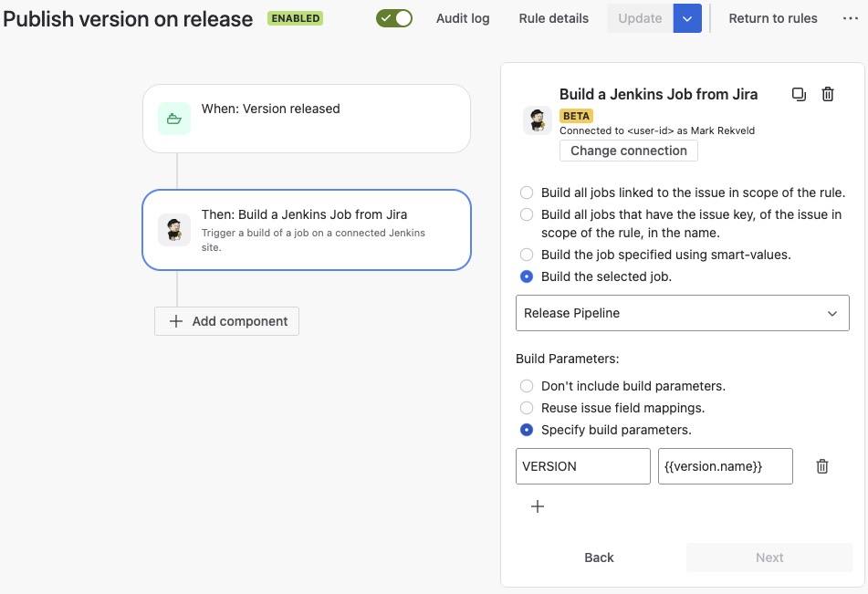Screen dimensions: 868x594
Task: Click the Build a Jenkins Job from Jira heading
Action: coord(658,94)
